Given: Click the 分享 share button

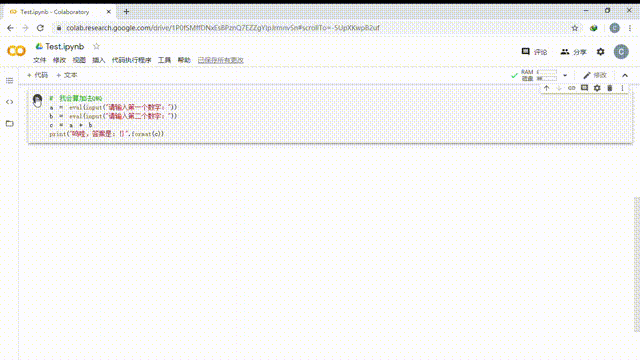Looking at the screenshot, I should coord(573,52).
